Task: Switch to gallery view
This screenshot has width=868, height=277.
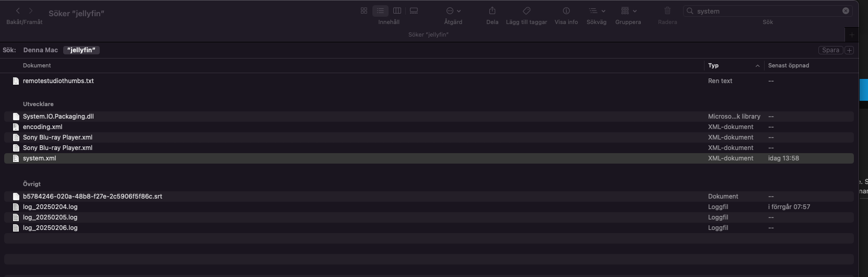Action: coord(414,10)
